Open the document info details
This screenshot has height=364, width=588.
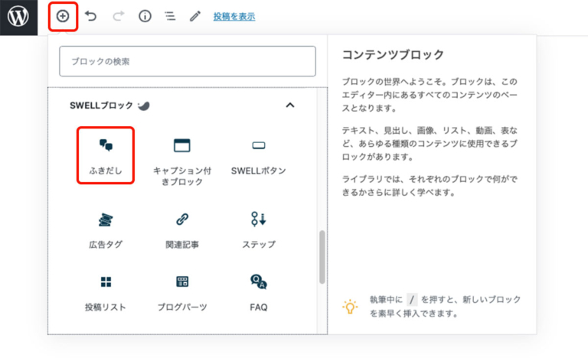click(x=145, y=16)
